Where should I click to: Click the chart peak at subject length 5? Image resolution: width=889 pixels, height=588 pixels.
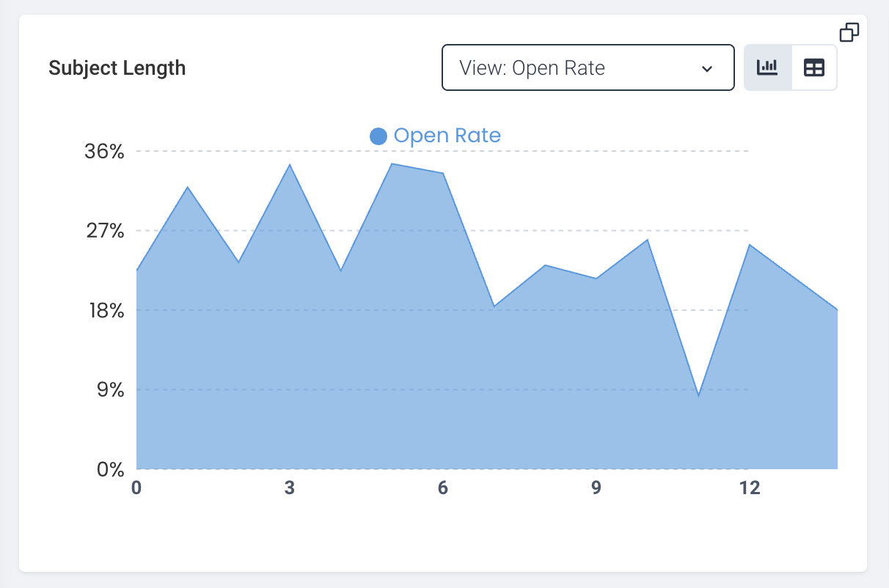tap(392, 164)
